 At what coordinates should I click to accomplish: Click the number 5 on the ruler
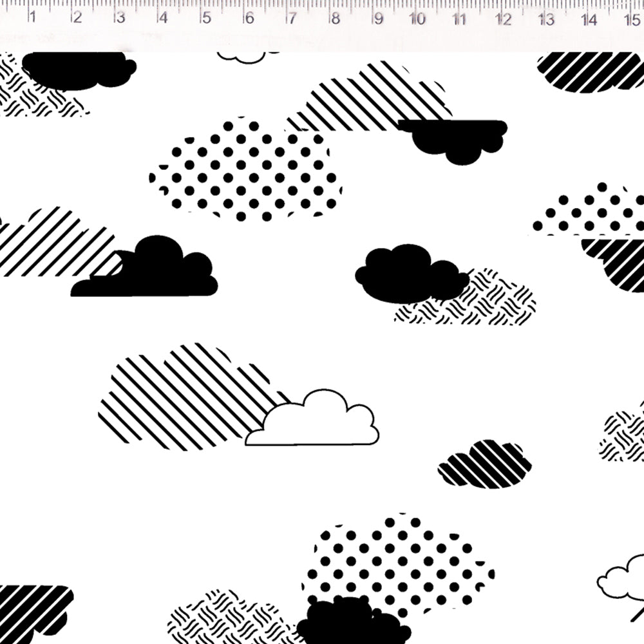tap(207, 17)
